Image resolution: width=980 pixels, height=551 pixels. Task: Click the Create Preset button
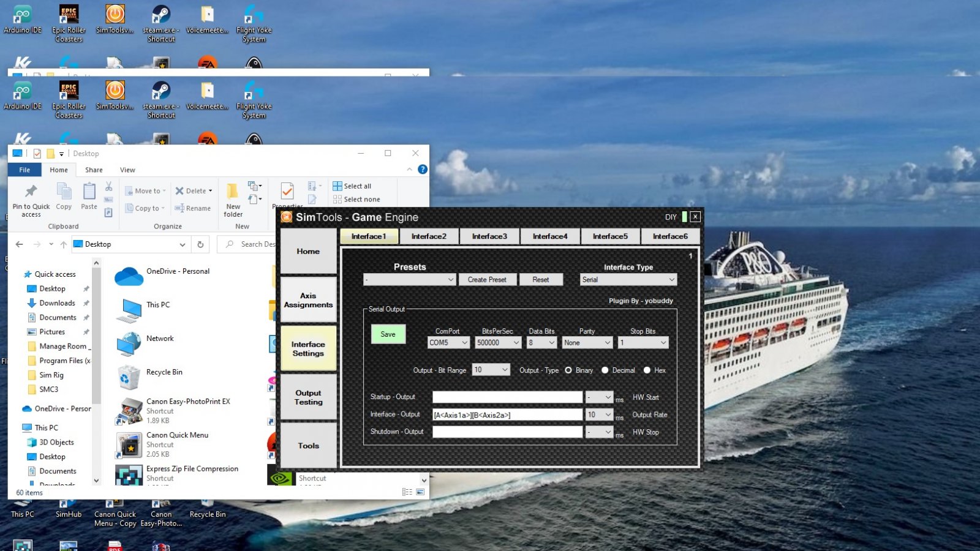click(487, 280)
